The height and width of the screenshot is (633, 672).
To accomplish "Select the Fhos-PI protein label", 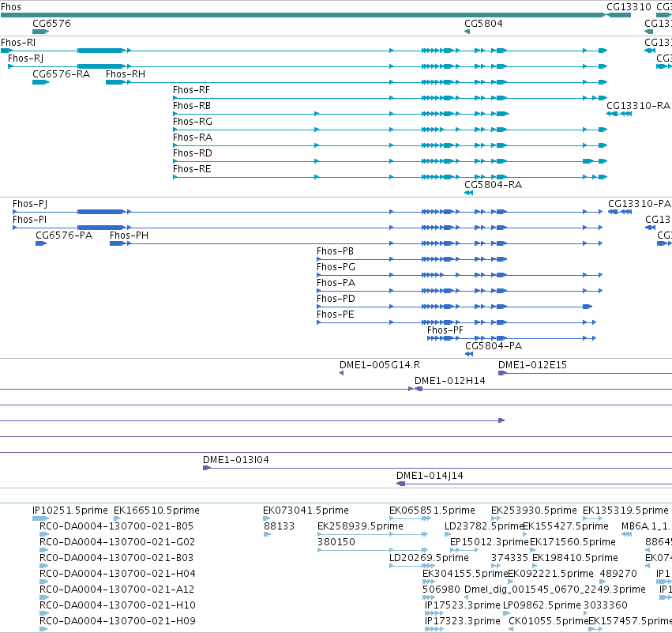I will (x=29, y=220).
